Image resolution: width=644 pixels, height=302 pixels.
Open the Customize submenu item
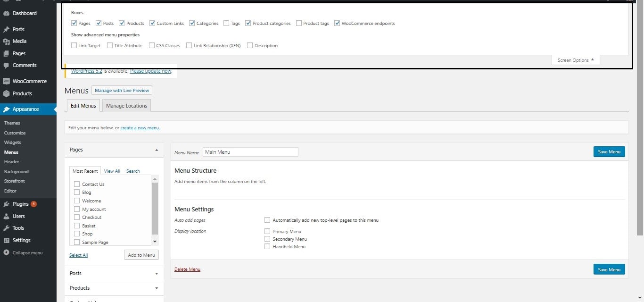click(x=15, y=133)
